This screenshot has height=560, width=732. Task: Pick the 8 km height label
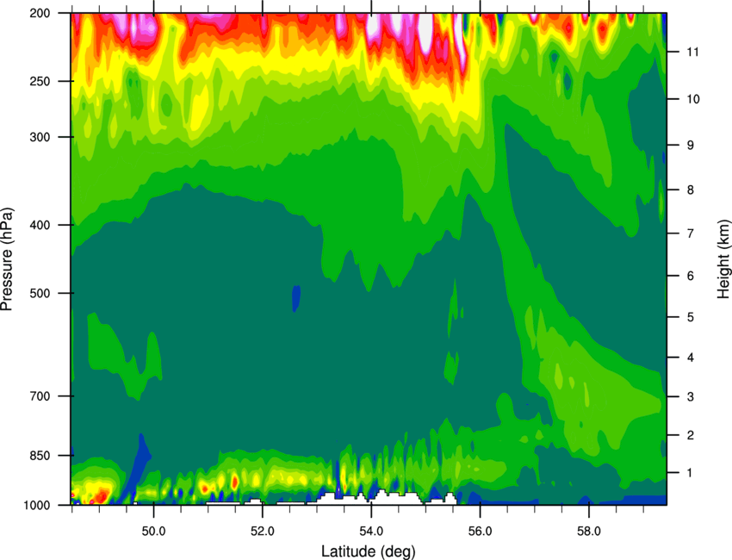(690, 190)
